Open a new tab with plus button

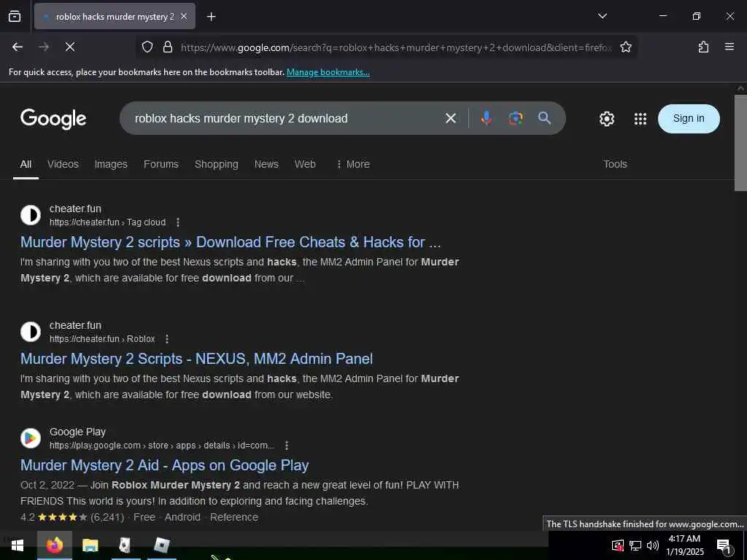[x=211, y=17]
